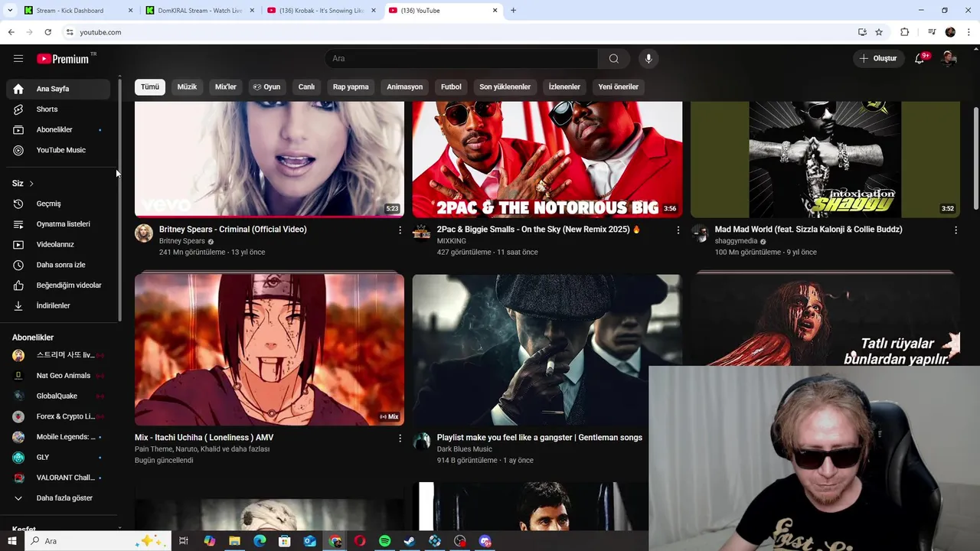Open GLY subscription channel

(x=58, y=457)
